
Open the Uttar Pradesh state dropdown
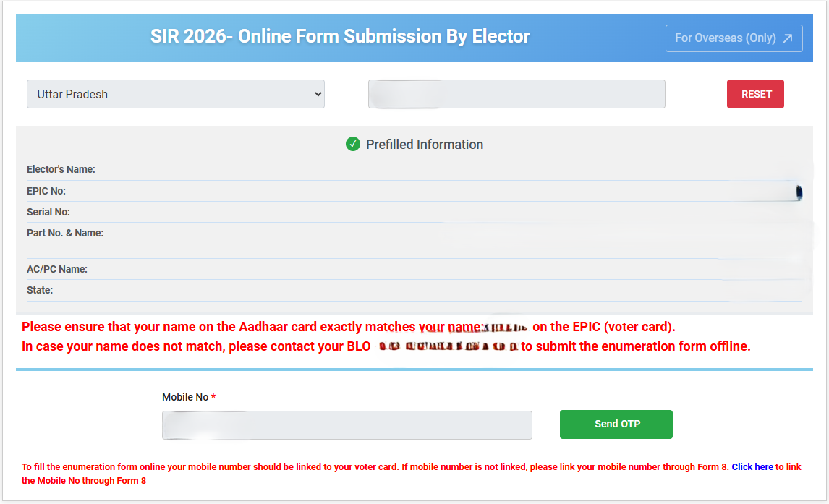click(x=175, y=94)
